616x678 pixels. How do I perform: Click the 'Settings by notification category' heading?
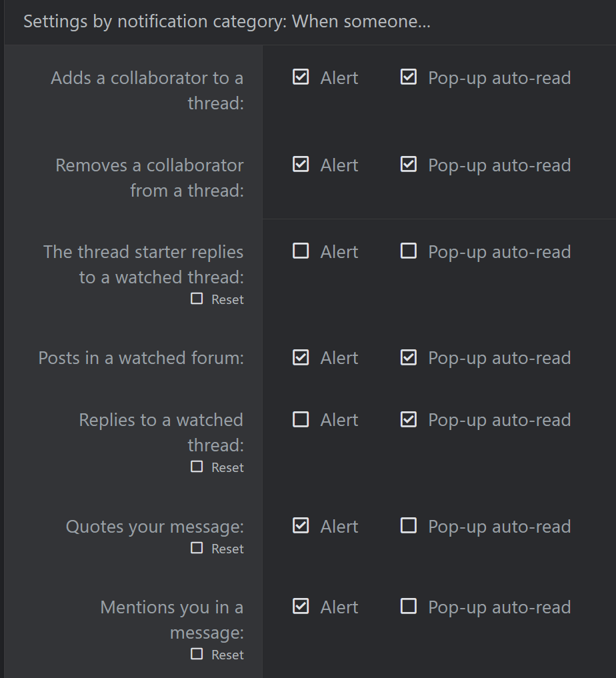[x=227, y=21]
